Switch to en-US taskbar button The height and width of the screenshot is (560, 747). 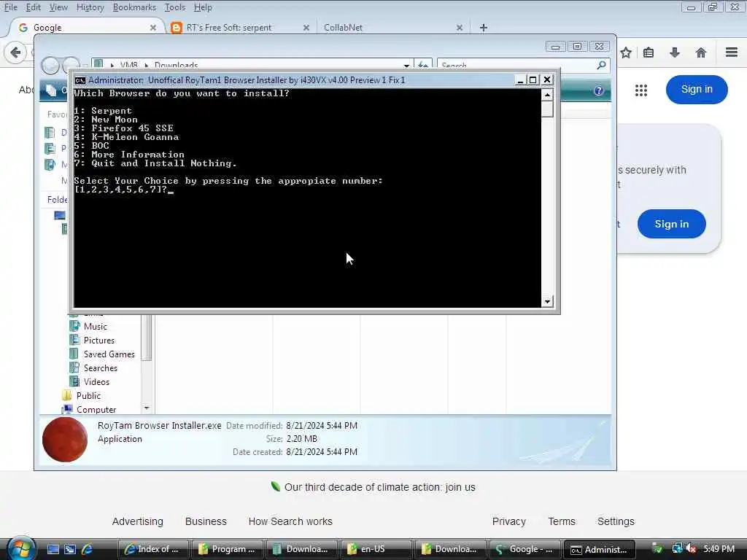(x=376, y=549)
